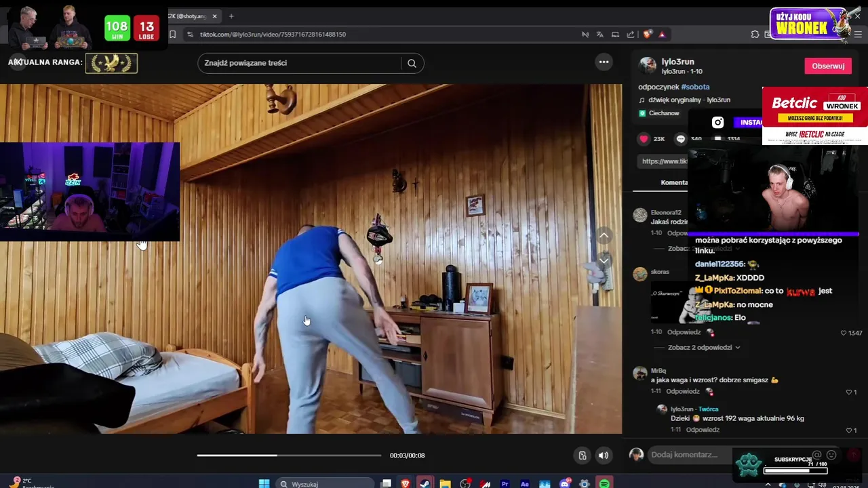Open MrBq's commenter avatar
This screenshot has width=868, height=488.
640,373
